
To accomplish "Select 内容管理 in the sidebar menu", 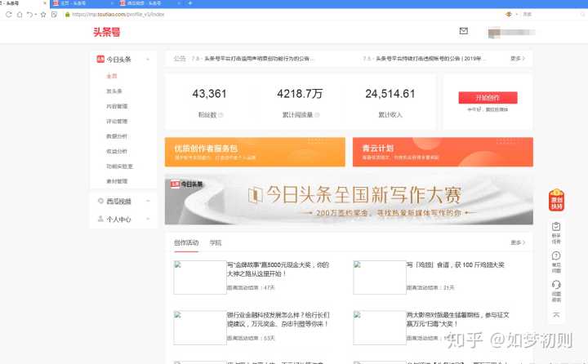I will tap(117, 106).
